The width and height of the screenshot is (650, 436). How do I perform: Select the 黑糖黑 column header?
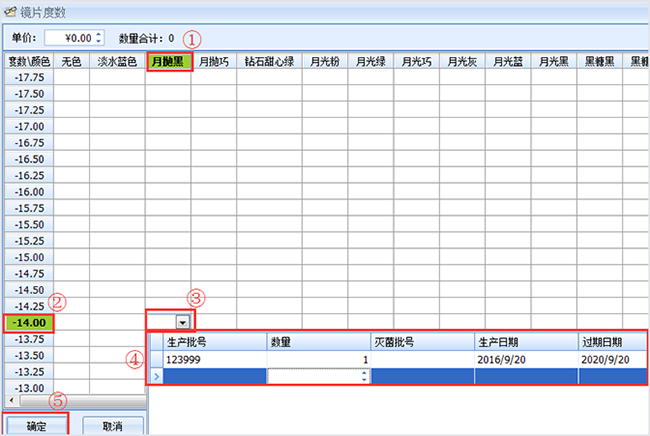(599, 62)
